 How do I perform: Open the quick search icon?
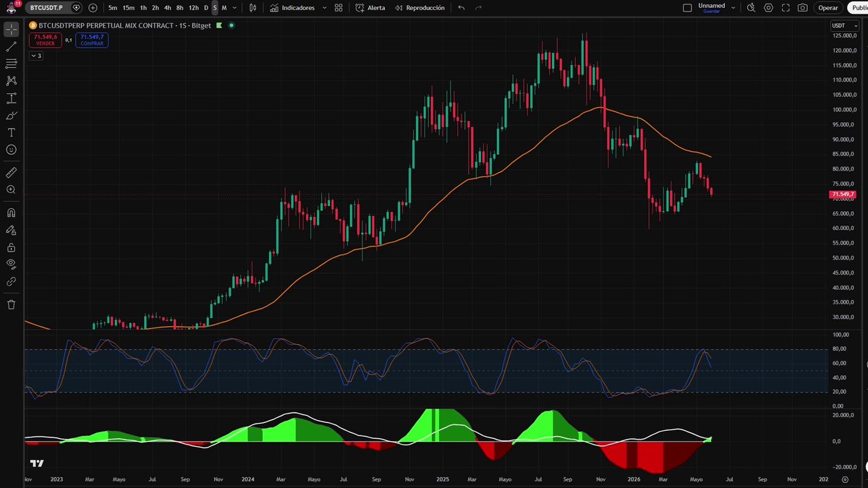pos(751,8)
